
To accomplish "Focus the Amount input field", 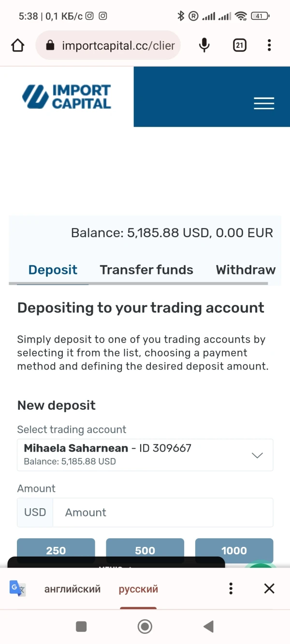I will pos(162,513).
